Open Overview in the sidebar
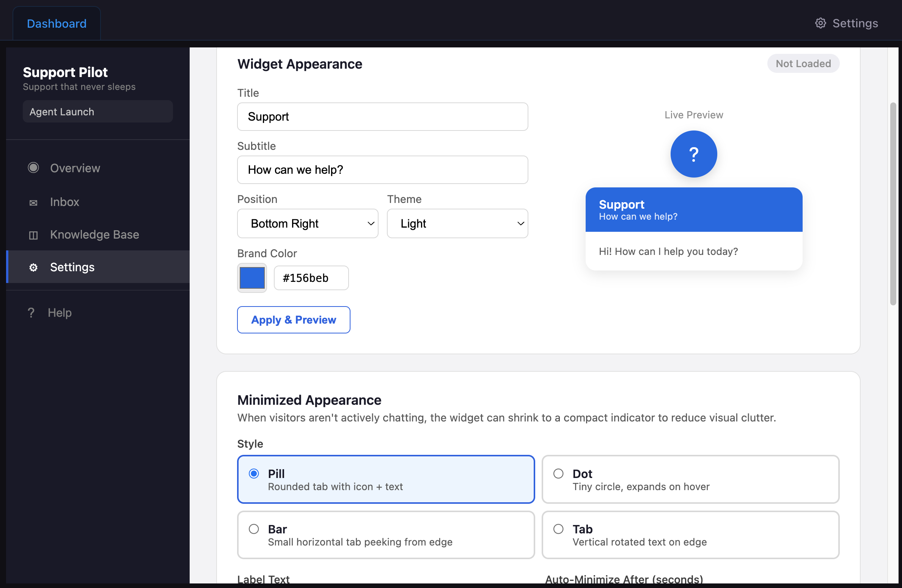This screenshot has height=588, width=902. [x=98, y=168]
